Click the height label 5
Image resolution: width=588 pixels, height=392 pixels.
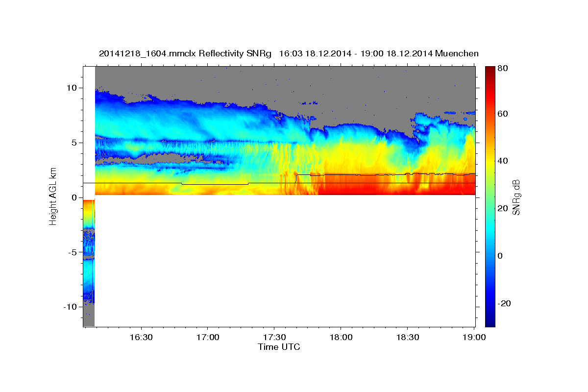75,143
